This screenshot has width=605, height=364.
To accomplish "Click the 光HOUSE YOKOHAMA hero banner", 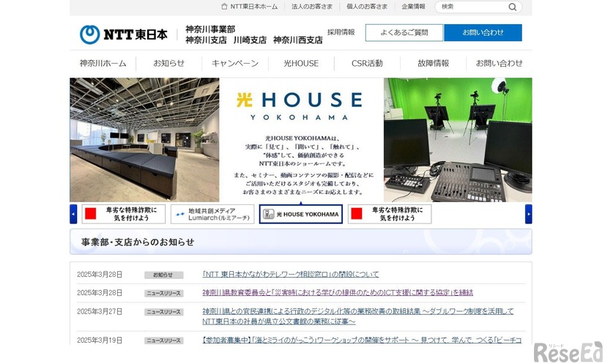I will 301,140.
